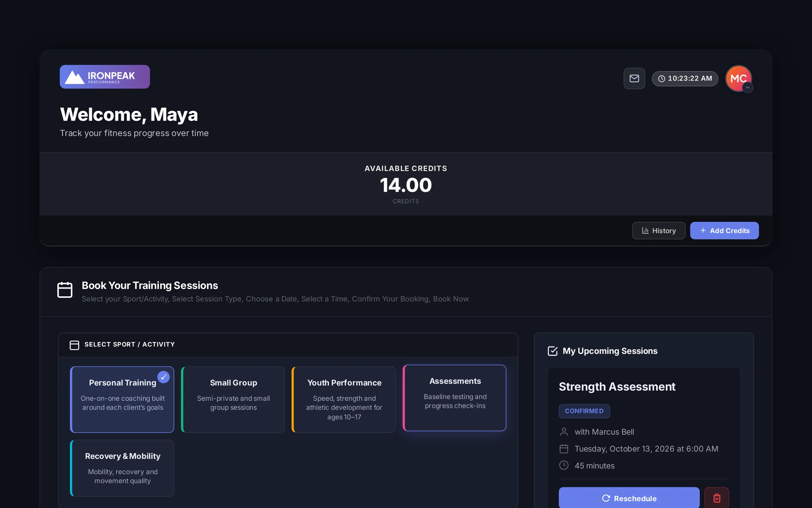Viewport: 812px width, 508px height.
Task: Expand the avatar dropdown chevron
Action: [748, 88]
